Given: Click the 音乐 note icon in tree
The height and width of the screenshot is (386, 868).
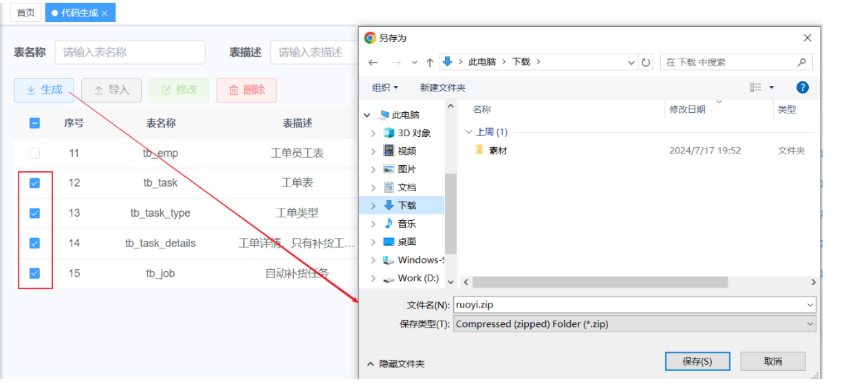Looking at the screenshot, I should coord(389,224).
